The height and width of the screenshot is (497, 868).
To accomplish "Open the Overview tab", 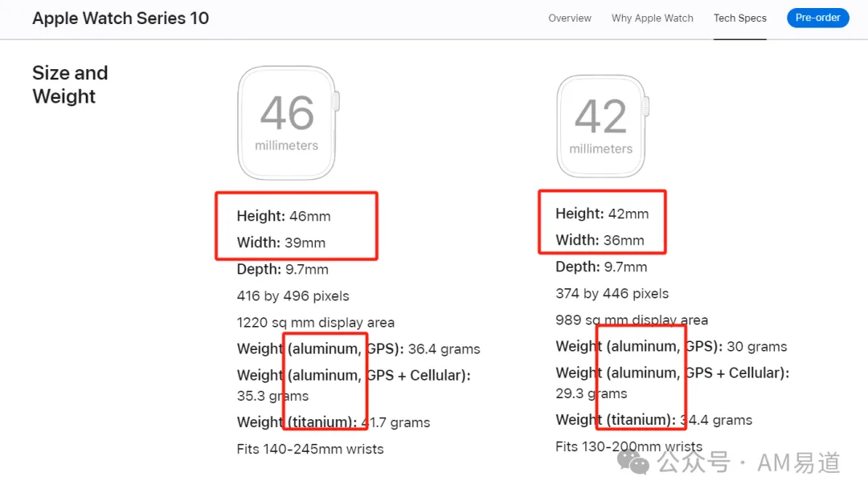I will tap(570, 18).
